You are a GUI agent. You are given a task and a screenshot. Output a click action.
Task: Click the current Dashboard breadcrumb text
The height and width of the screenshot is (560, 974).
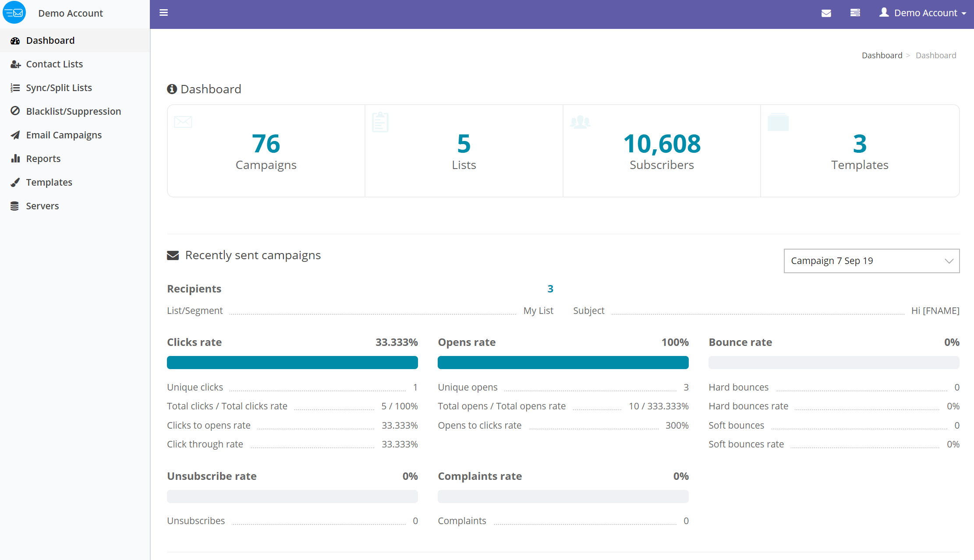point(936,55)
